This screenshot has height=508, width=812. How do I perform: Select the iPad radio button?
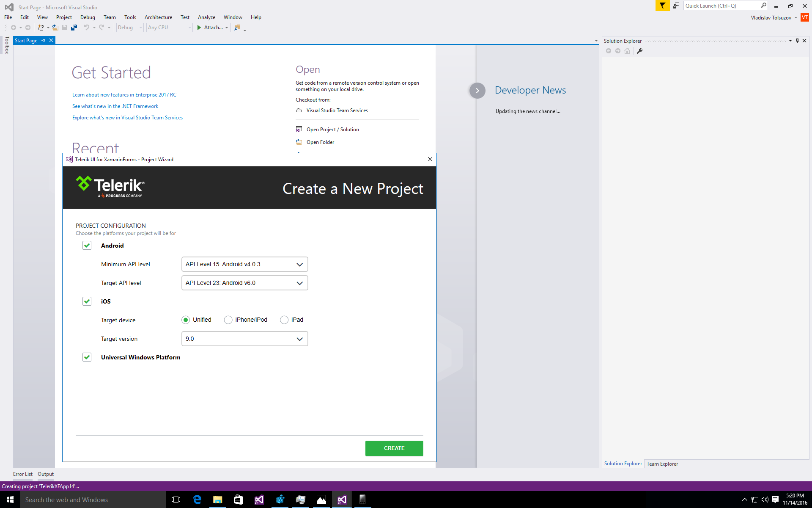pos(284,320)
